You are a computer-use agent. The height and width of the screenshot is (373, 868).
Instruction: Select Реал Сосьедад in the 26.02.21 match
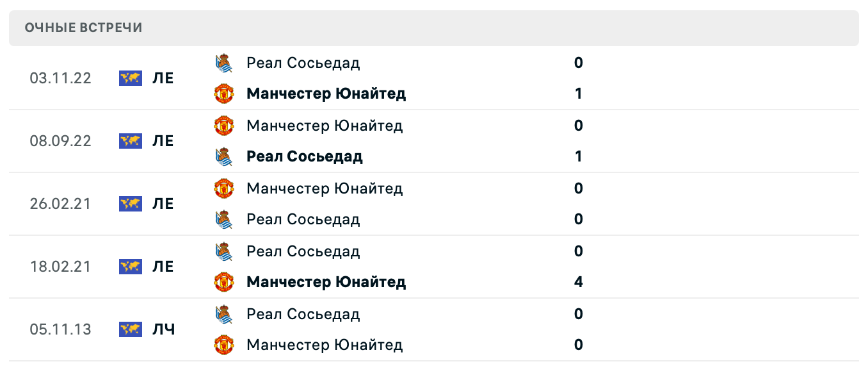point(303,220)
